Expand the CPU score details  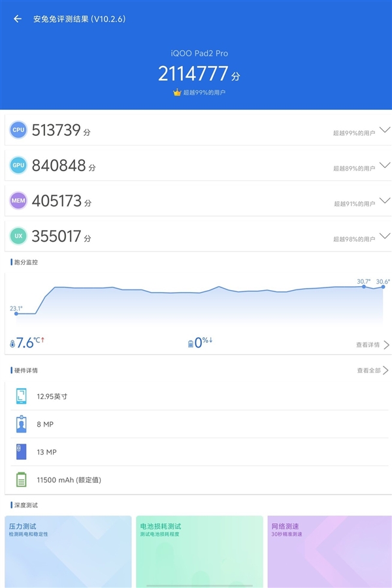(x=384, y=130)
